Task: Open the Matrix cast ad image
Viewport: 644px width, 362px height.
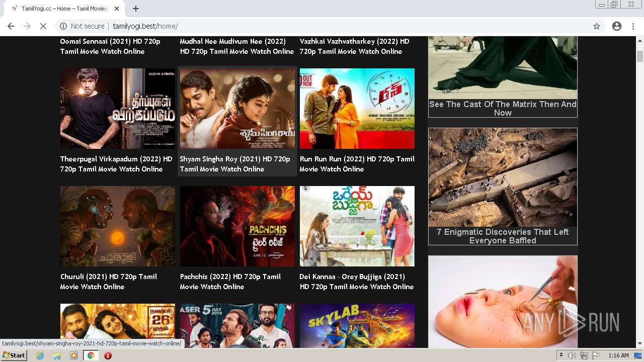Action: pyautogui.click(x=503, y=67)
